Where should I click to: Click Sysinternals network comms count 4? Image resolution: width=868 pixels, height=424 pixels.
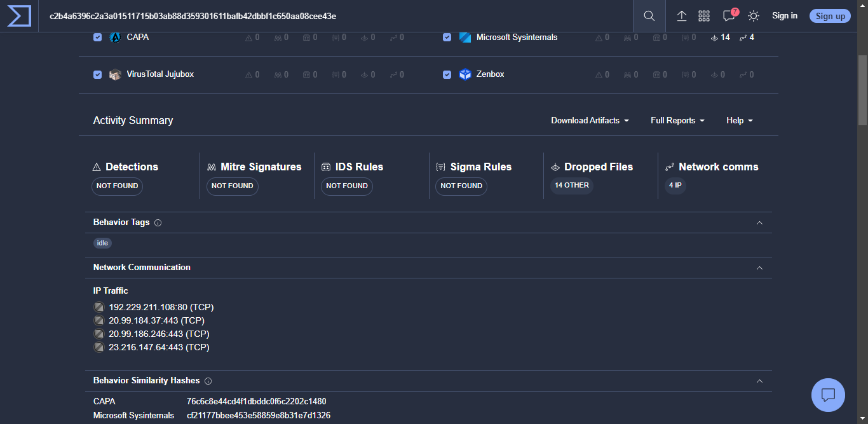(x=747, y=38)
